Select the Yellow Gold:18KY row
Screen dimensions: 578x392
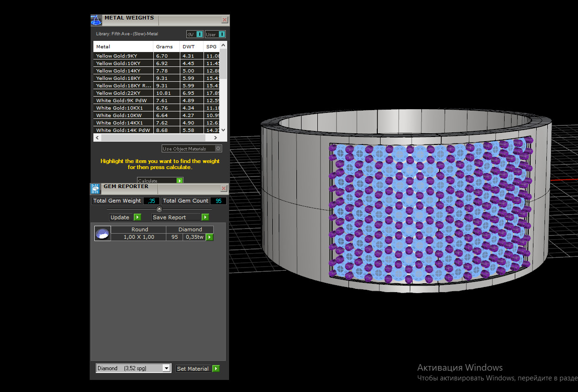pyautogui.click(x=157, y=78)
